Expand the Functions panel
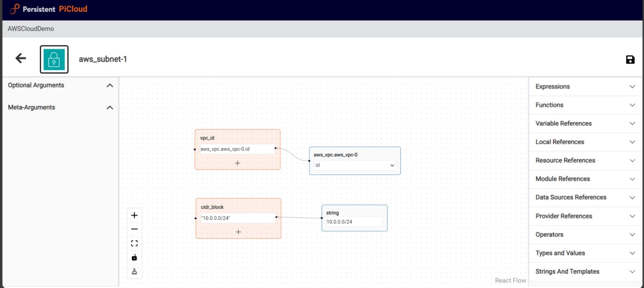Image resolution: width=644 pixels, height=288 pixels. [x=585, y=105]
